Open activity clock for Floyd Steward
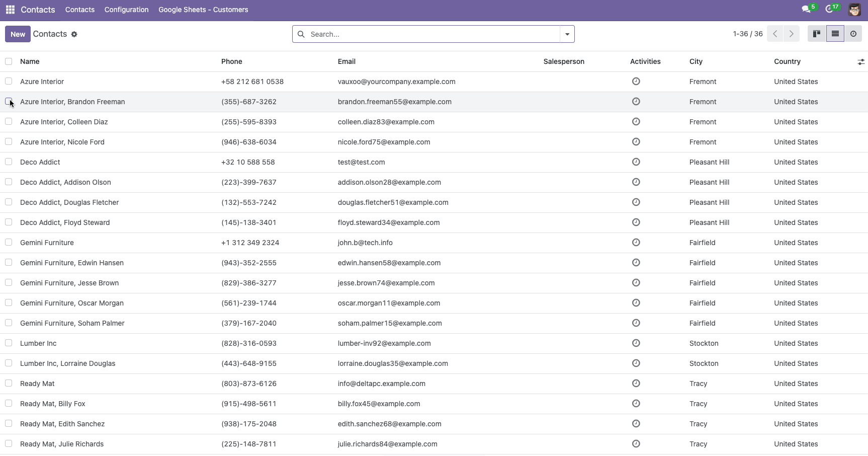Image resolution: width=868 pixels, height=456 pixels. tap(636, 222)
